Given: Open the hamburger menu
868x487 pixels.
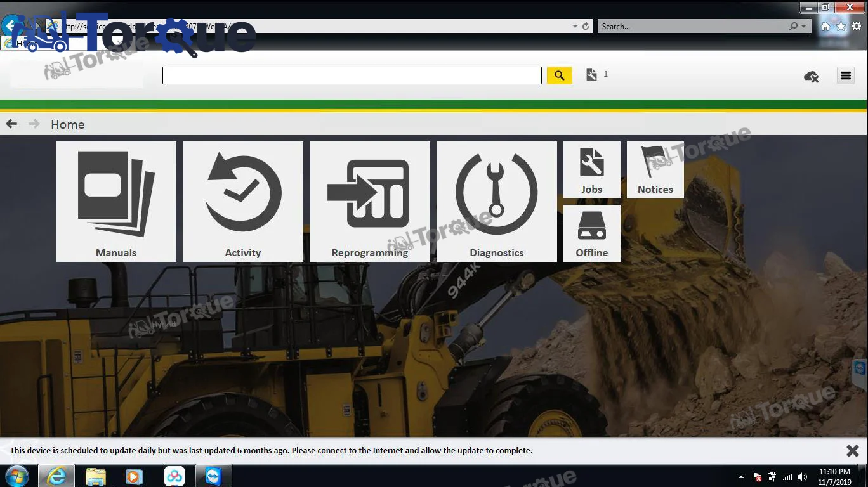Looking at the screenshot, I should click(x=846, y=75).
